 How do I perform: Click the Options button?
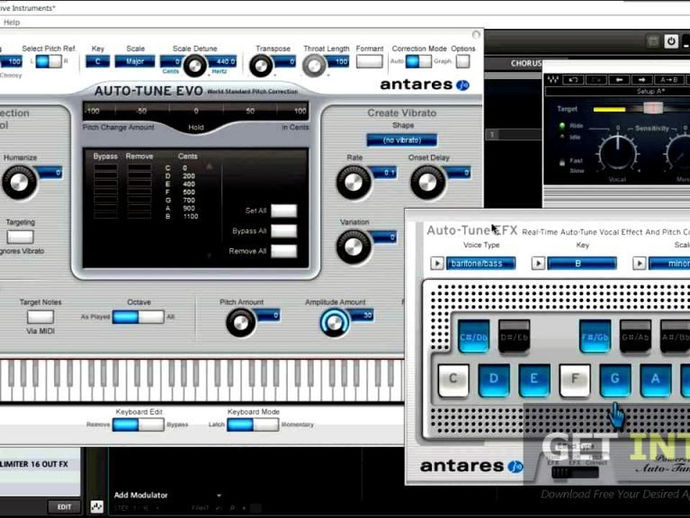pyautogui.click(x=462, y=61)
